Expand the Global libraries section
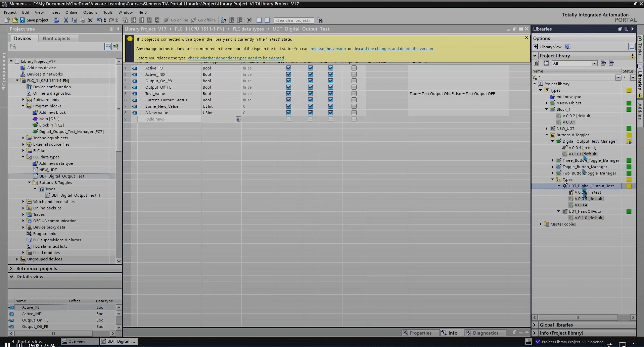This screenshot has width=644, height=347. 535,325
